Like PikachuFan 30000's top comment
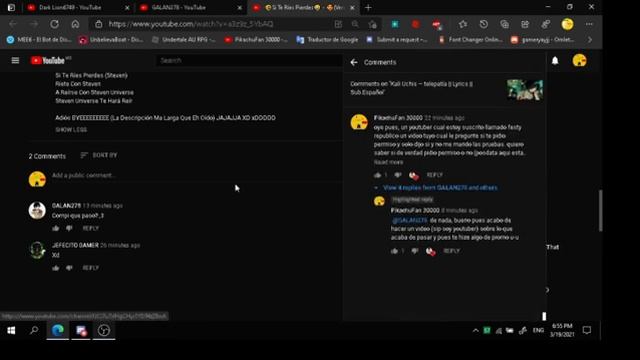Screen dimensions: 640x360 coord(378,175)
